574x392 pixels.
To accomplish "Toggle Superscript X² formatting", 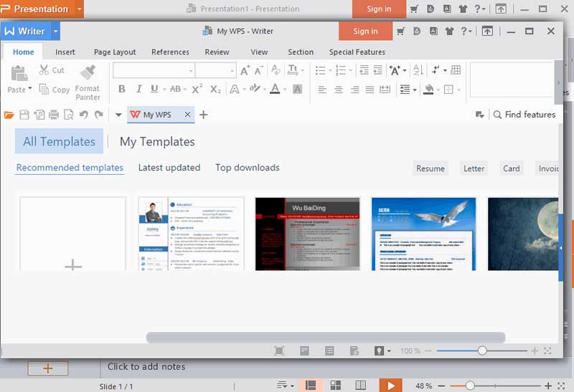I will (x=197, y=89).
